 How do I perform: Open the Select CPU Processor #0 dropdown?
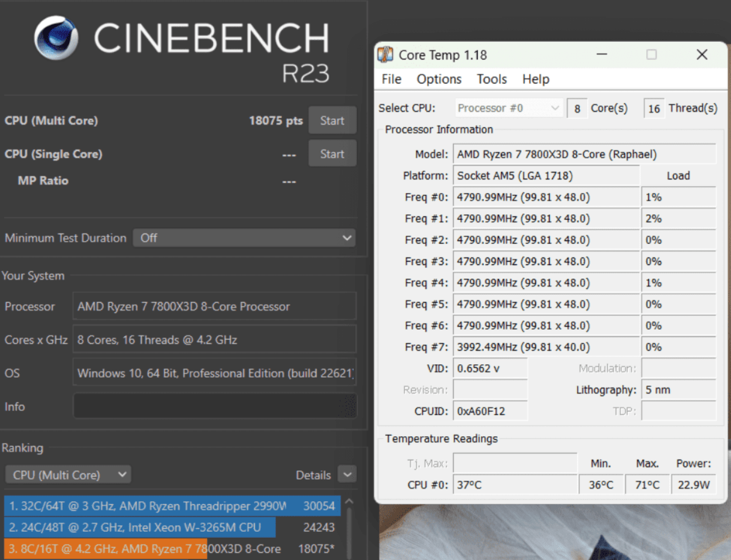(x=508, y=108)
